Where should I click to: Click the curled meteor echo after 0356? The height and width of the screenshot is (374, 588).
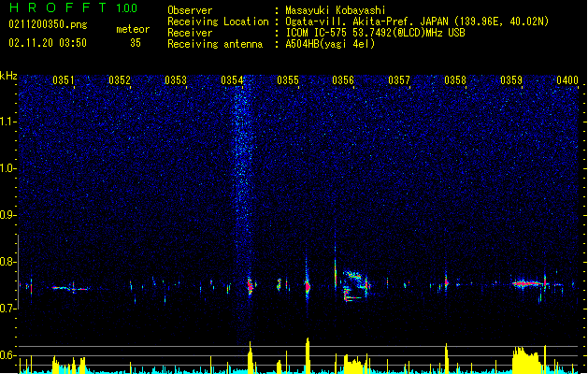tap(355, 286)
